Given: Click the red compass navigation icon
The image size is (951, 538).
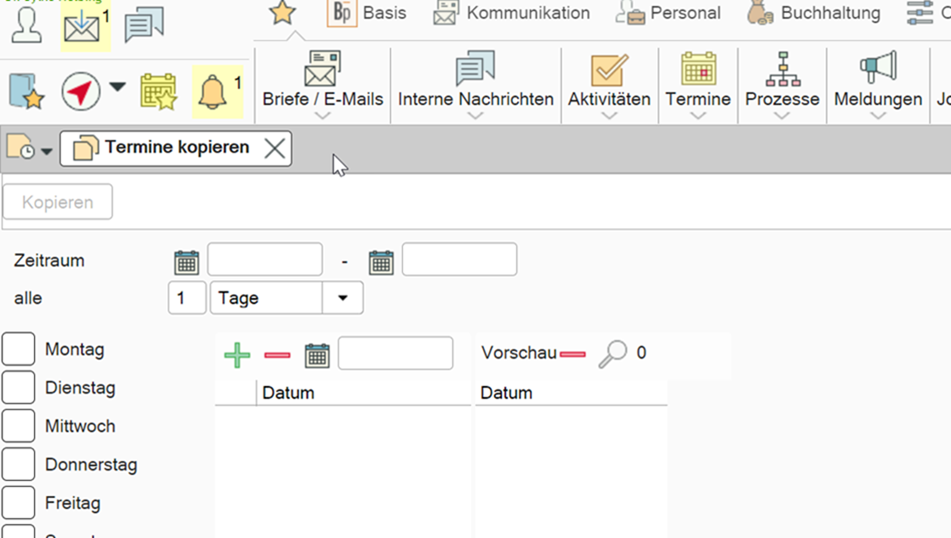Looking at the screenshot, I should [x=81, y=91].
